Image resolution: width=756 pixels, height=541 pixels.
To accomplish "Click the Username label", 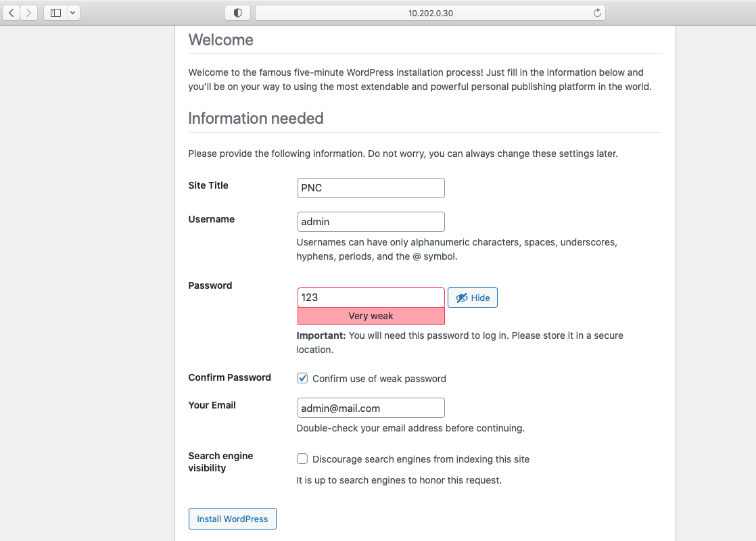I will pyautogui.click(x=211, y=219).
